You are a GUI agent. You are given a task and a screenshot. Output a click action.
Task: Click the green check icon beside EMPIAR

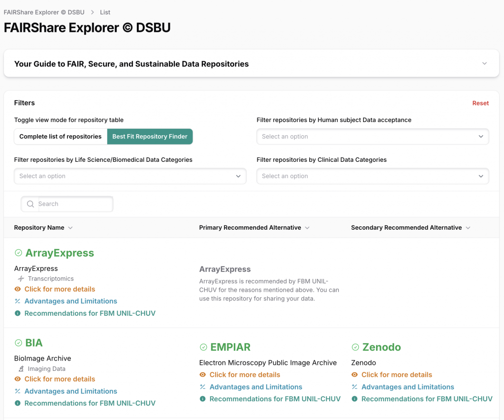click(x=203, y=347)
